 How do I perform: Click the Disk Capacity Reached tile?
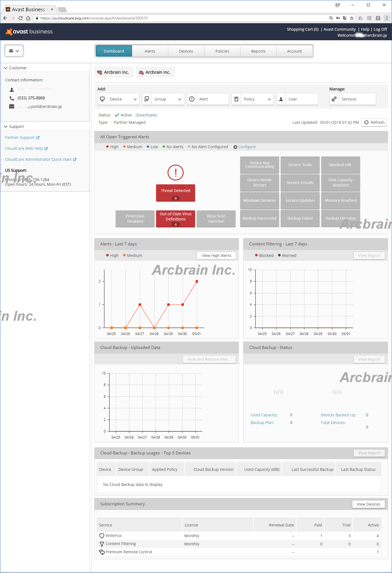pos(341,183)
